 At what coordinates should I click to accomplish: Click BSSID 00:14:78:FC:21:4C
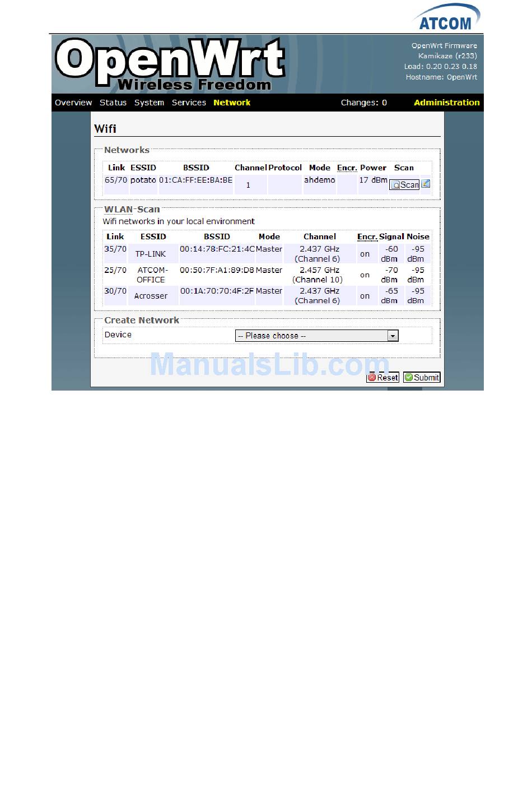[x=217, y=249]
